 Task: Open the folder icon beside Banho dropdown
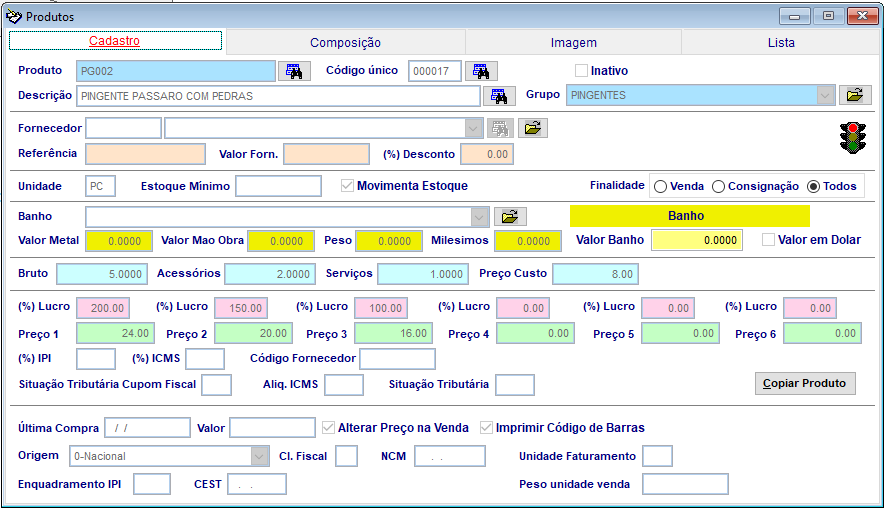pyautogui.click(x=510, y=216)
